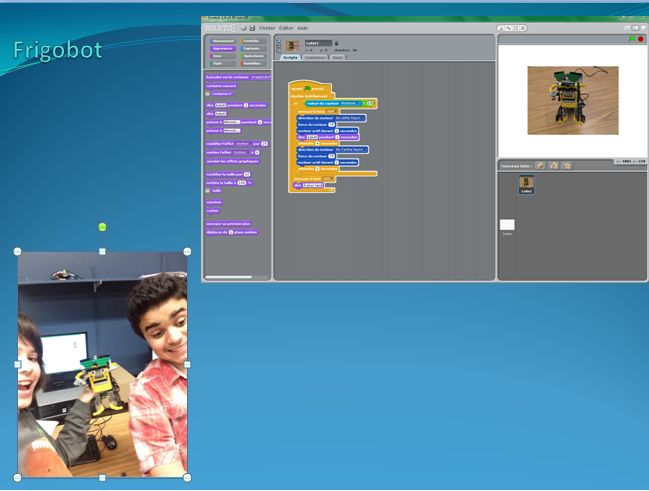Image resolution: width=649 pixels, height=491 pixels.
Task: Click the language globe icon in Scratch
Action: point(243,28)
